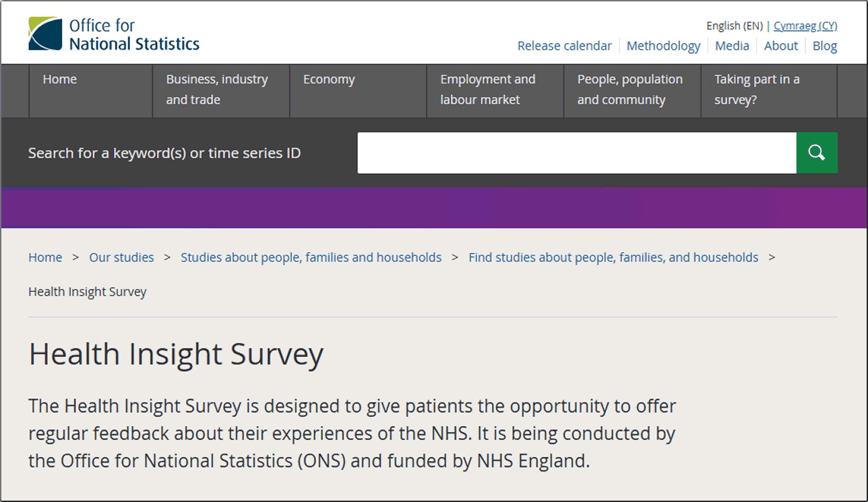Open Business, industry and trade menu

point(217,90)
